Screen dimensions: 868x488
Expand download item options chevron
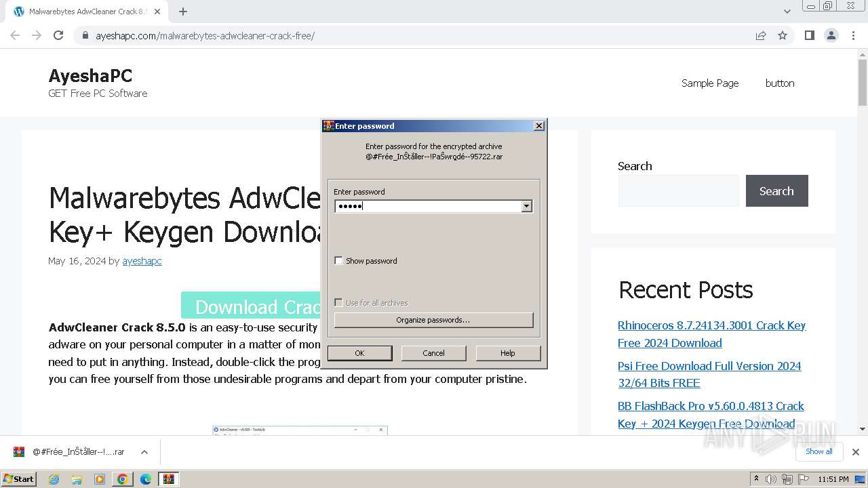click(144, 452)
